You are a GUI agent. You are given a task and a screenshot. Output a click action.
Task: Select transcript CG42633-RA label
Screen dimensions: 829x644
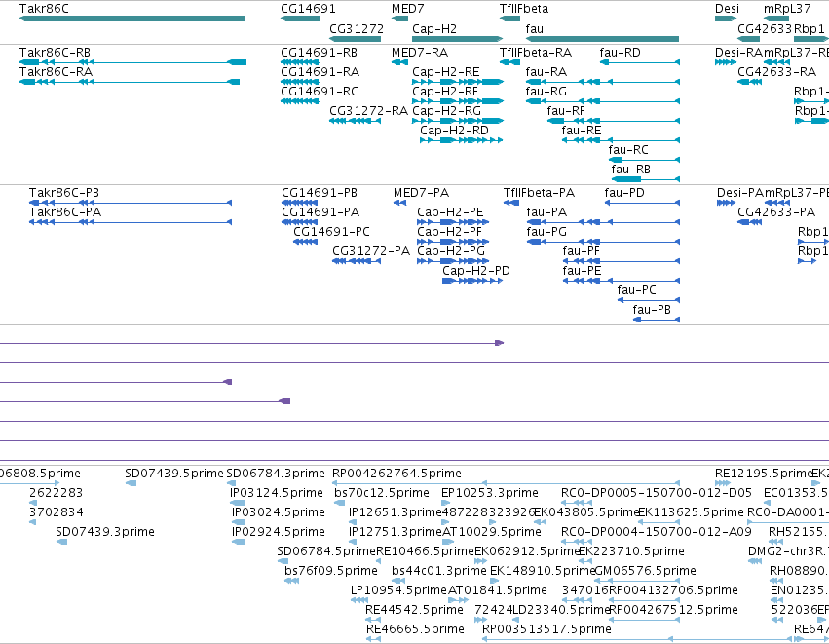click(x=777, y=71)
